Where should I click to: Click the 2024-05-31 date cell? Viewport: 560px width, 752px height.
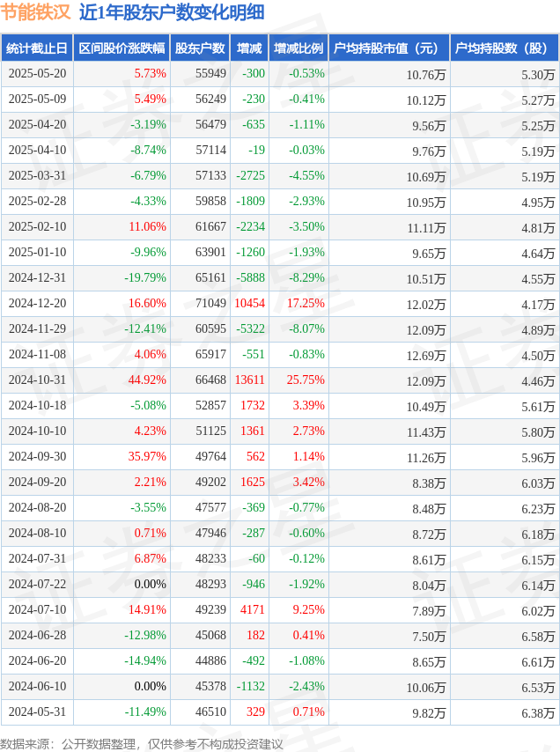pos(37,711)
